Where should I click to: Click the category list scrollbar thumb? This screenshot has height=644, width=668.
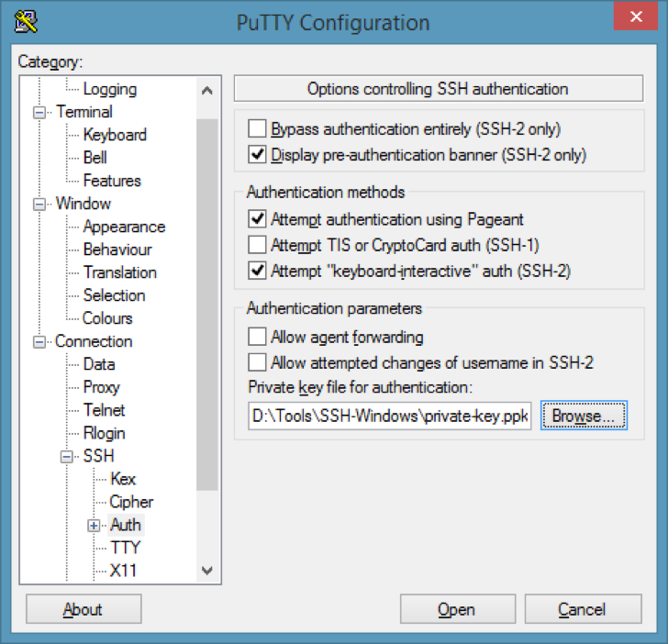coord(207,305)
